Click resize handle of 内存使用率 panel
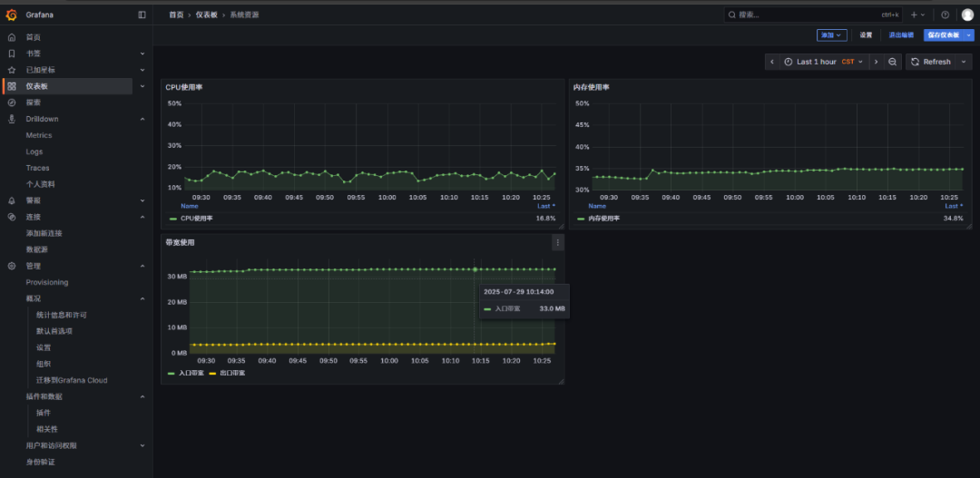 click(968, 226)
